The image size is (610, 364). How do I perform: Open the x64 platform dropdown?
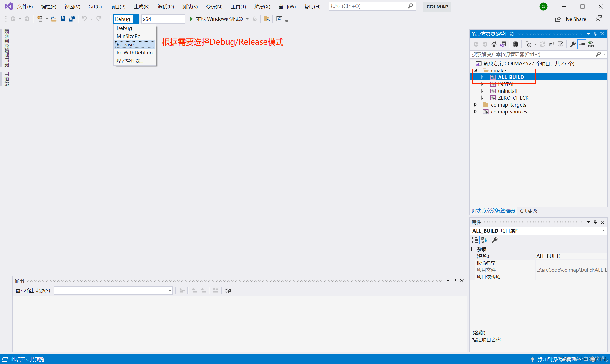coord(182,19)
